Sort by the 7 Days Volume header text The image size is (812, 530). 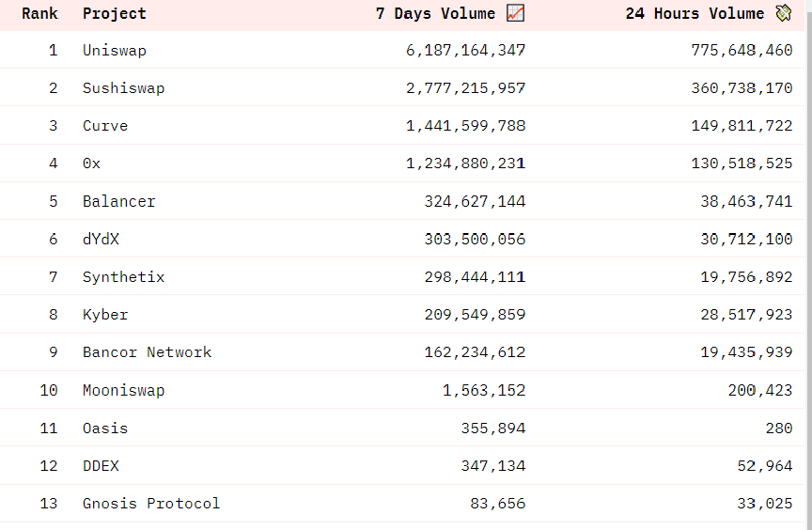(x=435, y=13)
